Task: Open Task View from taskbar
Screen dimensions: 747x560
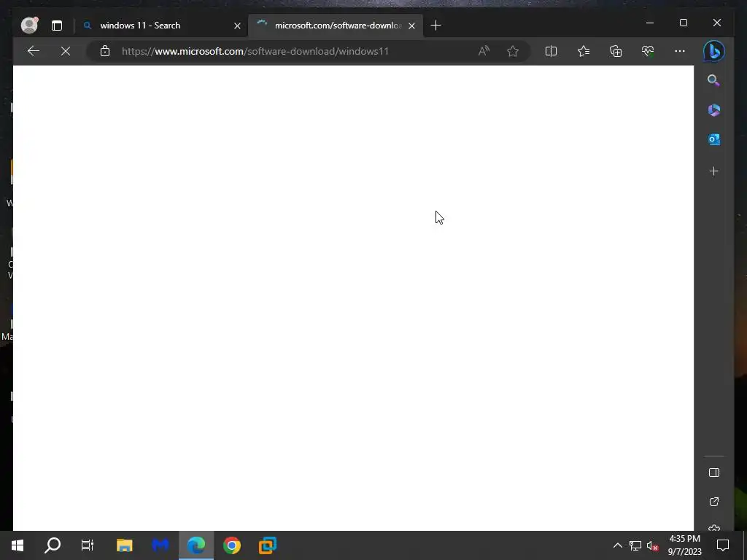Action: 88,545
